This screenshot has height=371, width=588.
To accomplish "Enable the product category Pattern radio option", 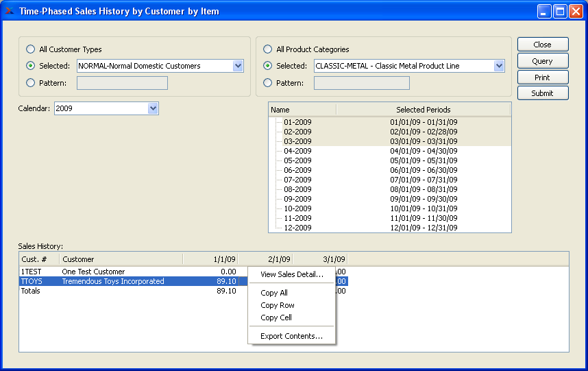I will pyautogui.click(x=267, y=83).
